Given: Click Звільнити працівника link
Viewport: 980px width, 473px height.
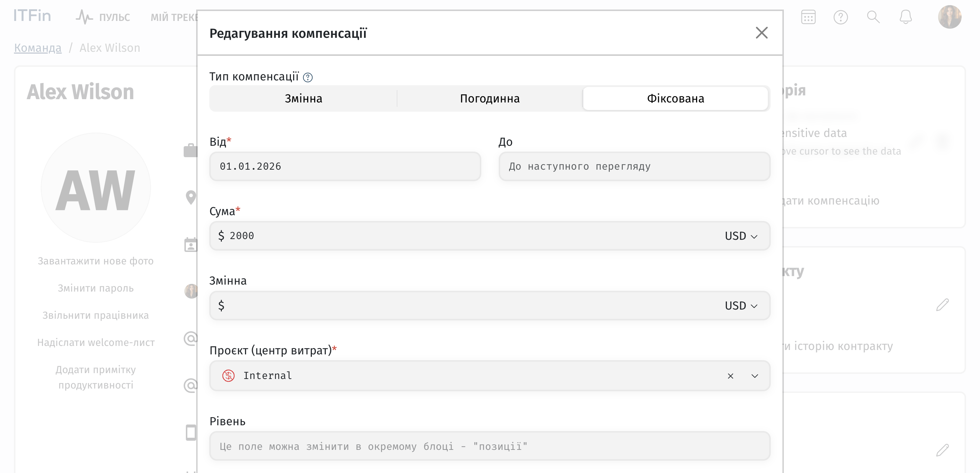Looking at the screenshot, I should (96, 315).
